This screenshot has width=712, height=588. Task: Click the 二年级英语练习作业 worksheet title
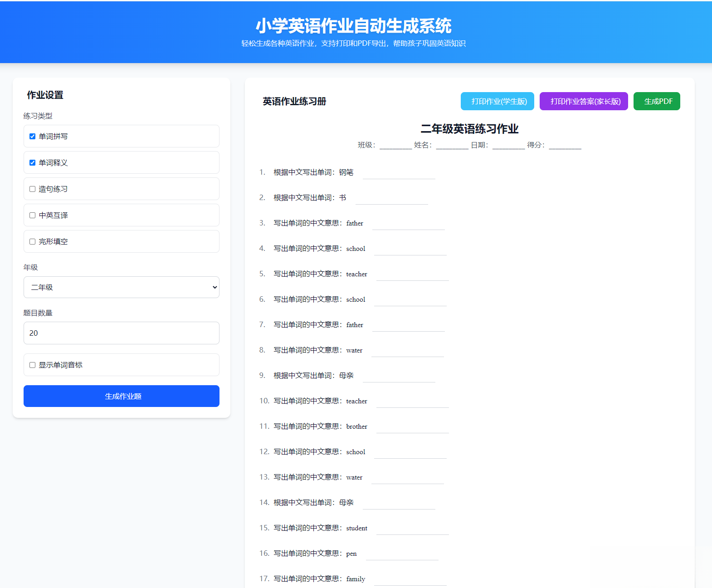[x=469, y=129]
